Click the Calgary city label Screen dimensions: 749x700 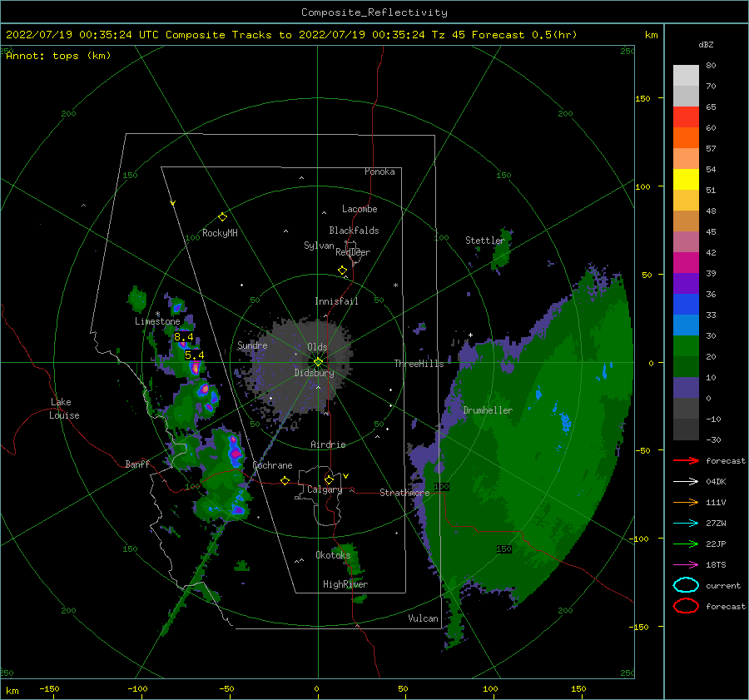point(325,489)
